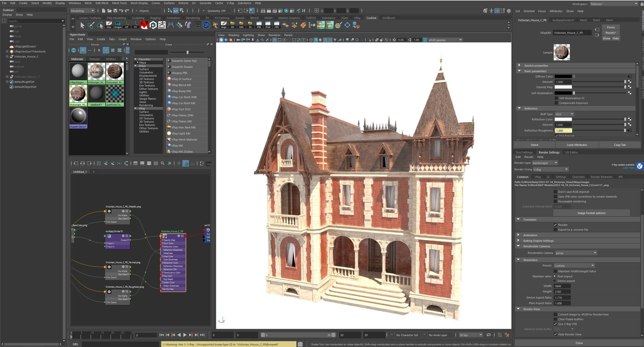Click the Copy Tab button

(620, 145)
